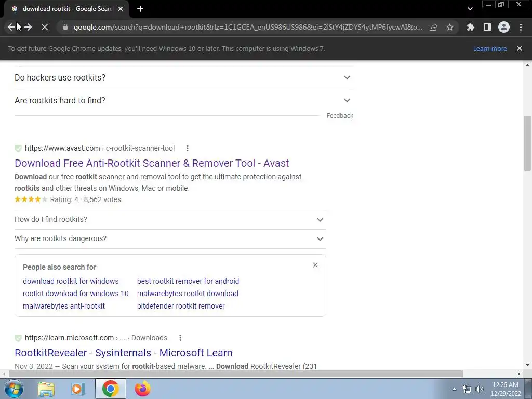Expand 'How do I find rootkits?'
This screenshot has height=399, width=532.
[170, 220]
